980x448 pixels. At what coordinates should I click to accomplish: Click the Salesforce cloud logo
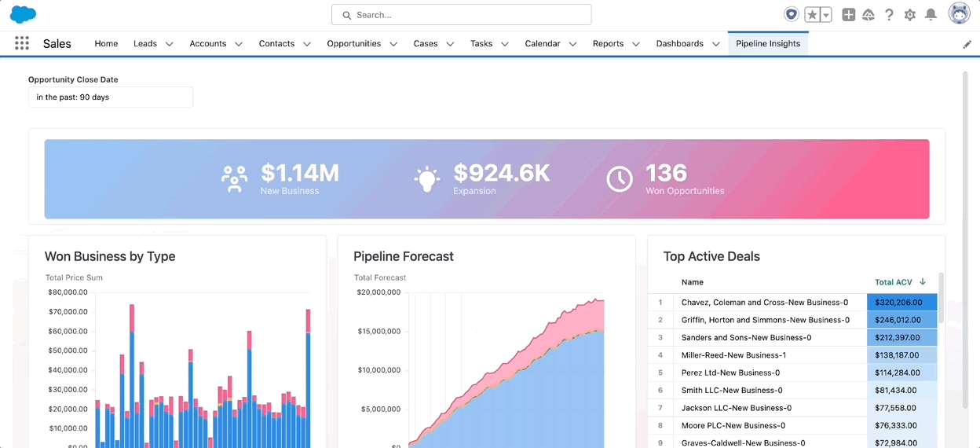23,14
